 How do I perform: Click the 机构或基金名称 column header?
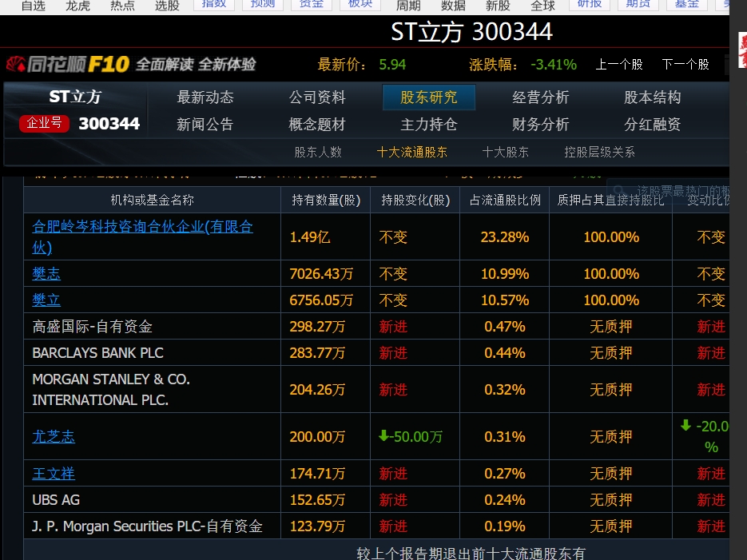click(x=152, y=200)
